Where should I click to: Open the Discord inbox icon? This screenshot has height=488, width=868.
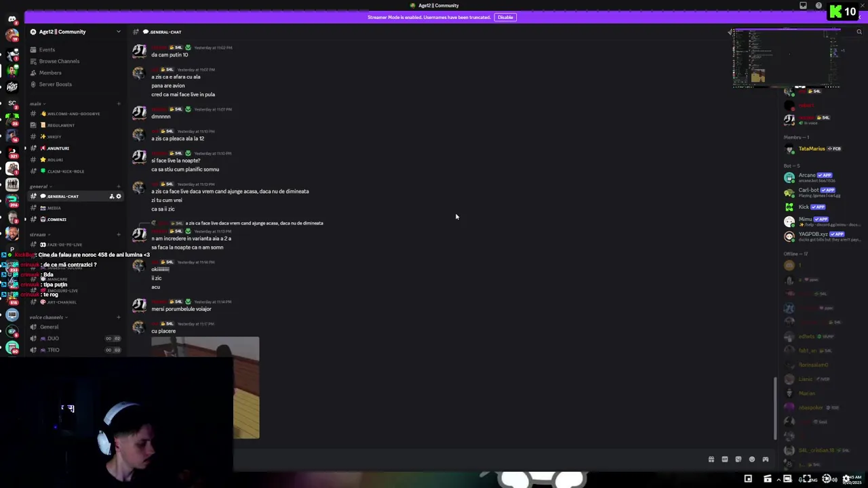pyautogui.click(x=804, y=5)
